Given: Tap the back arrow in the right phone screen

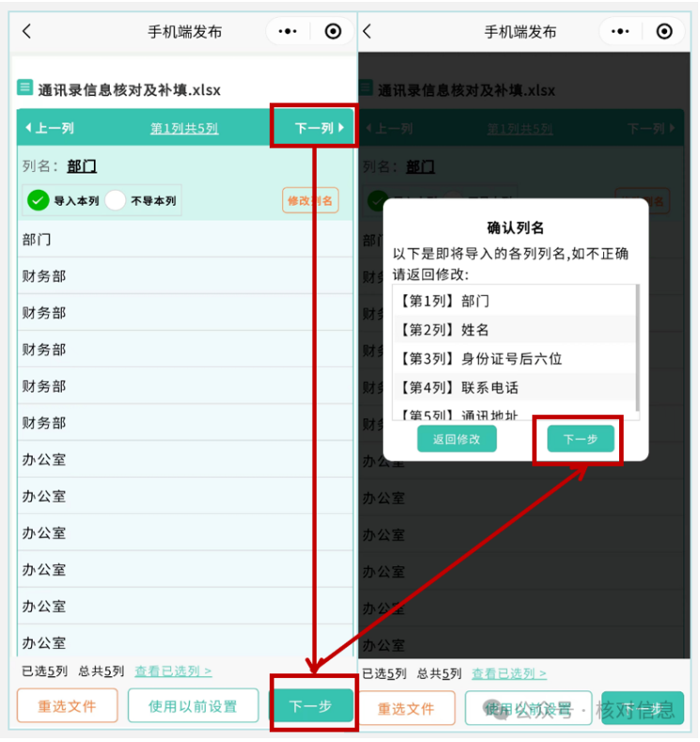Looking at the screenshot, I should tap(367, 31).
